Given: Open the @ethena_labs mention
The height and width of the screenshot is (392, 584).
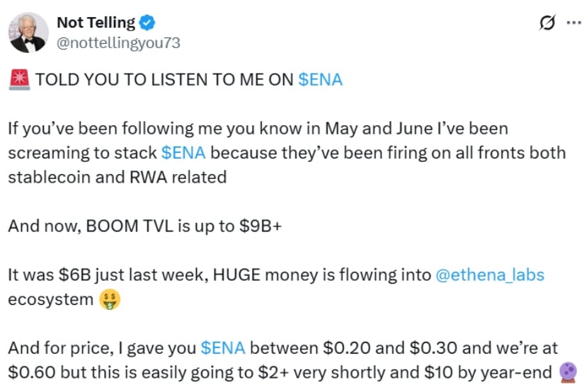Looking at the screenshot, I should click(x=490, y=275).
